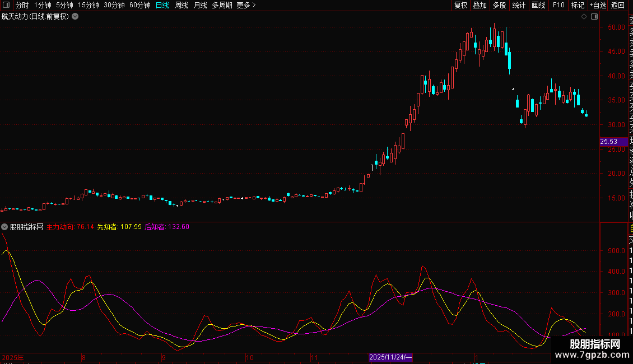Toggle the right side panel icon

pyautogui.click(x=594, y=17)
